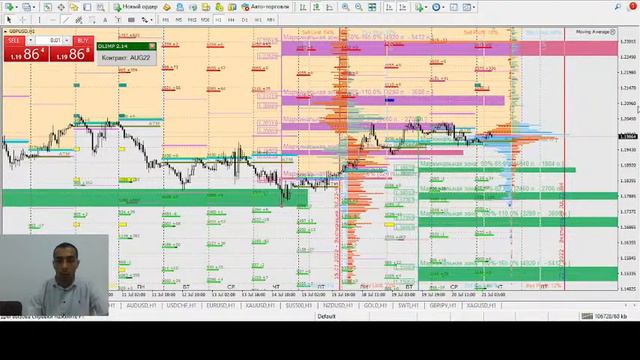Switch to H4 timeframe
The width and height of the screenshot is (640, 360).
[231, 20]
